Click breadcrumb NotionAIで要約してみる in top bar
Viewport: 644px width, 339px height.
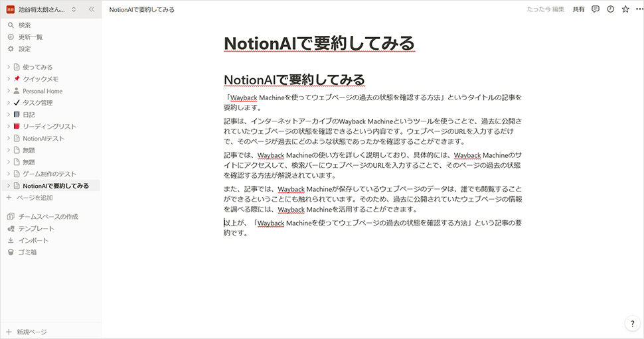coord(141,9)
